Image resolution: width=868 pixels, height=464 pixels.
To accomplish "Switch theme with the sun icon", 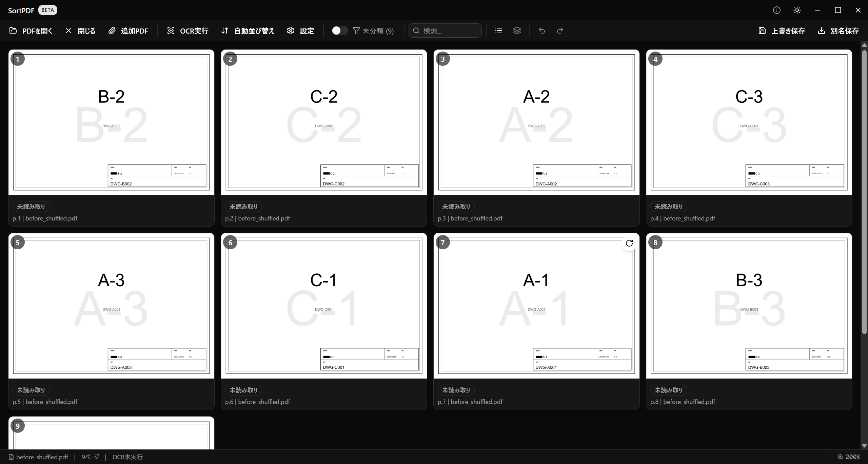I will [x=797, y=10].
